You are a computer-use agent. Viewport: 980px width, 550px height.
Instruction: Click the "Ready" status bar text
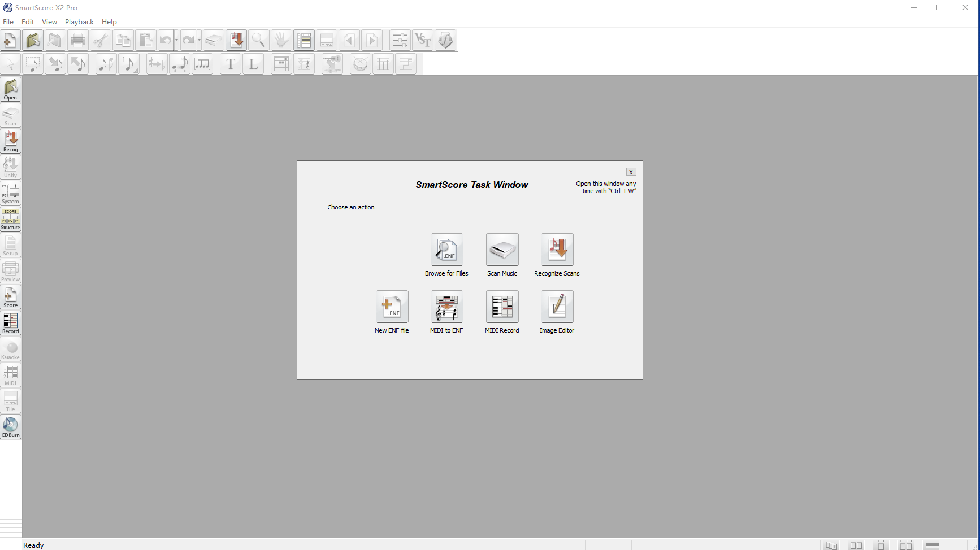pyautogui.click(x=33, y=545)
